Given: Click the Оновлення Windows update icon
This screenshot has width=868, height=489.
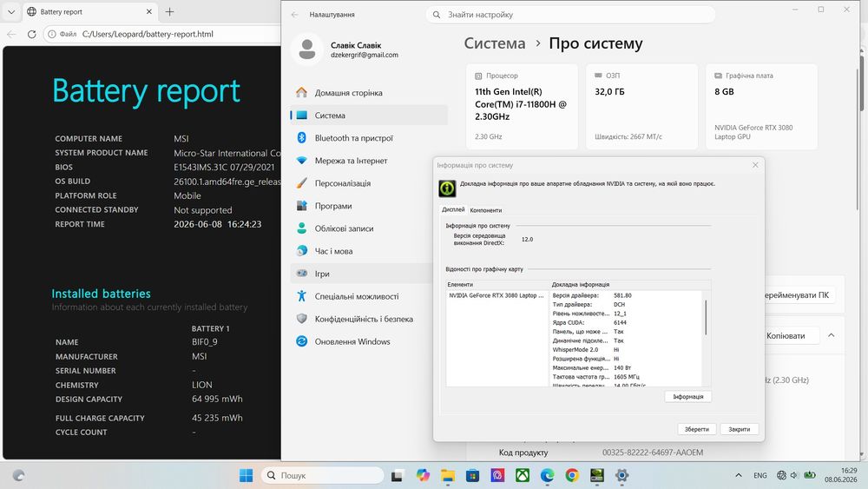Looking at the screenshot, I should tap(302, 341).
